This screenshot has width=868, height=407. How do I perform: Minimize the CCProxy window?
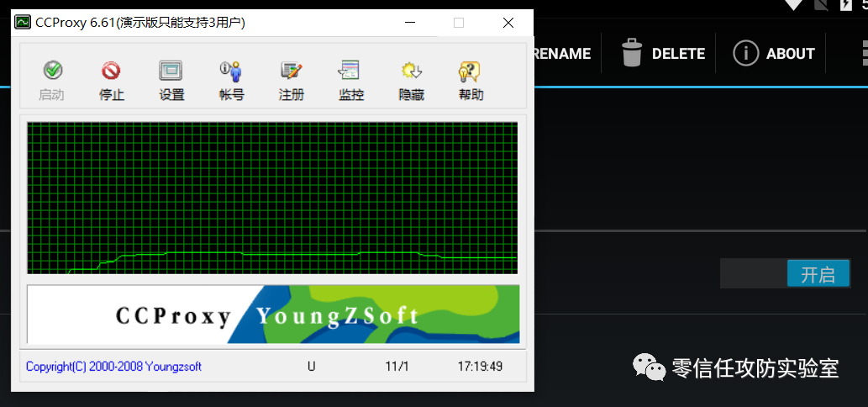pyautogui.click(x=410, y=23)
